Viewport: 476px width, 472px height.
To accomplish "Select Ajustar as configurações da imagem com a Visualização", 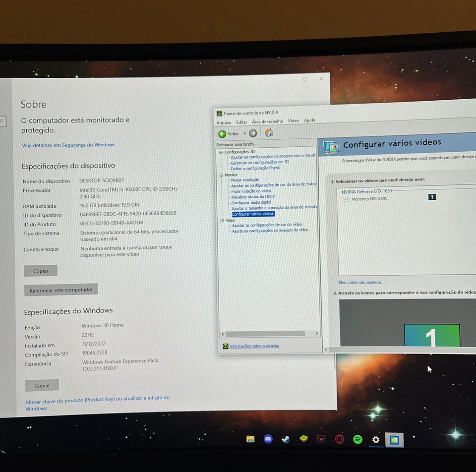I will click(273, 156).
